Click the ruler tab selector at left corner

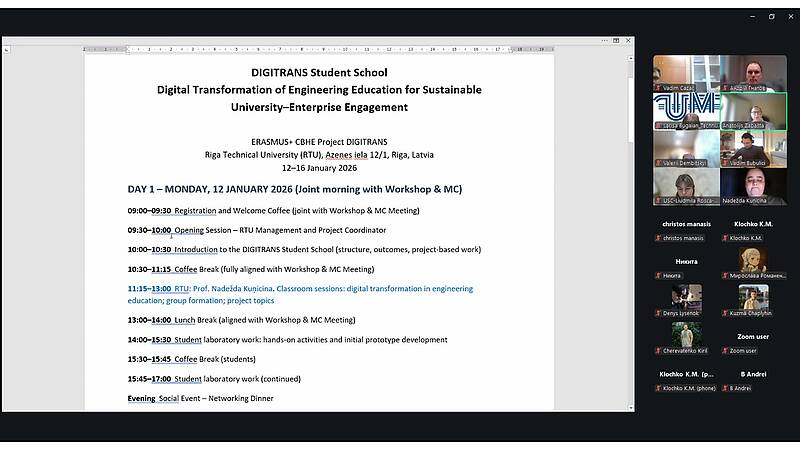tap(7, 48)
